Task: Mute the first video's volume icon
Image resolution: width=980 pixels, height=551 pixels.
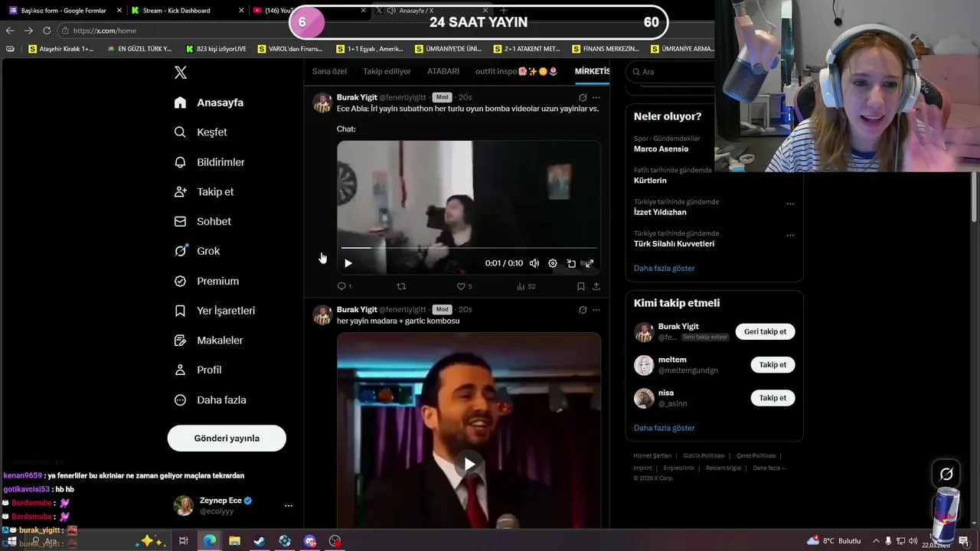Action: coord(534,263)
